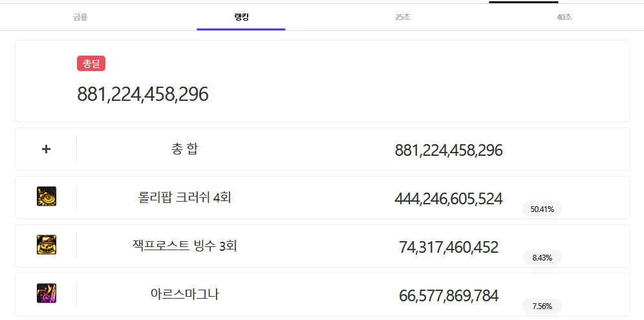Expand the 총 합 row with plus icon

pyautogui.click(x=46, y=149)
